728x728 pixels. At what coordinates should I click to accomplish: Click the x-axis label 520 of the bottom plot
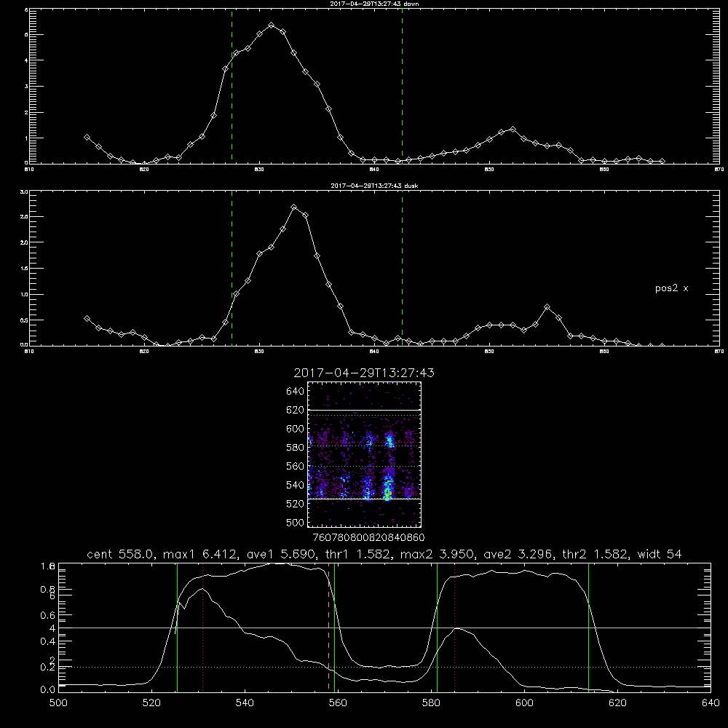pyautogui.click(x=151, y=703)
